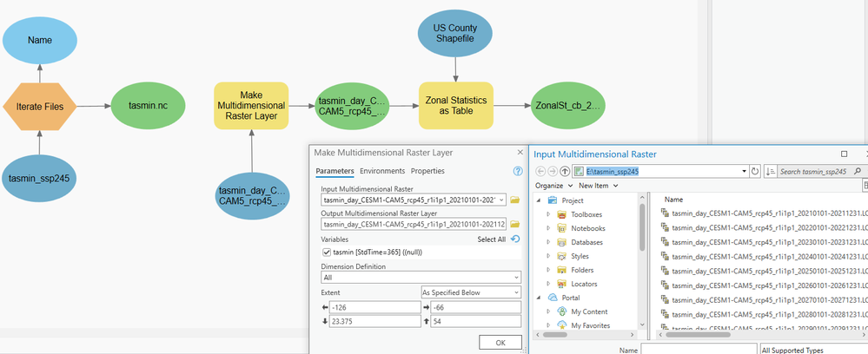This screenshot has height=354, width=868.
Task: Click the Input Multidimensional Raster browse folder
Action: tap(515, 200)
